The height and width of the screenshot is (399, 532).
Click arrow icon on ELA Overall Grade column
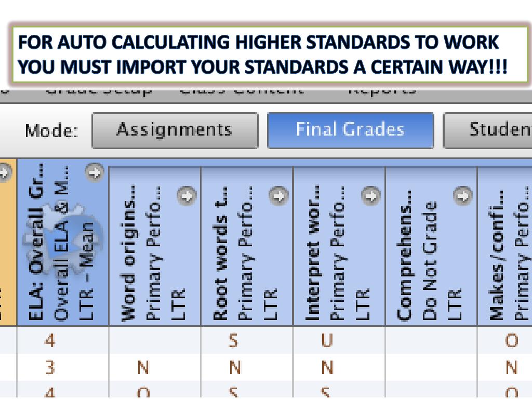coord(95,172)
